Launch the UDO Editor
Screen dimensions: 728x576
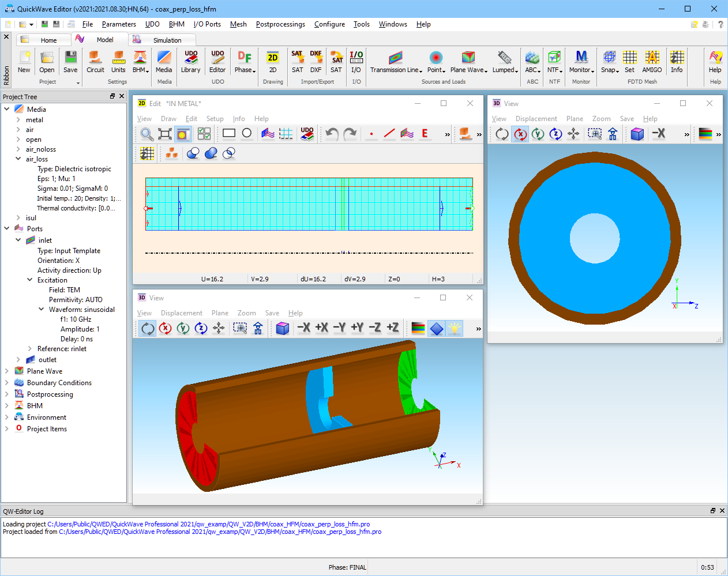pos(217,62)
